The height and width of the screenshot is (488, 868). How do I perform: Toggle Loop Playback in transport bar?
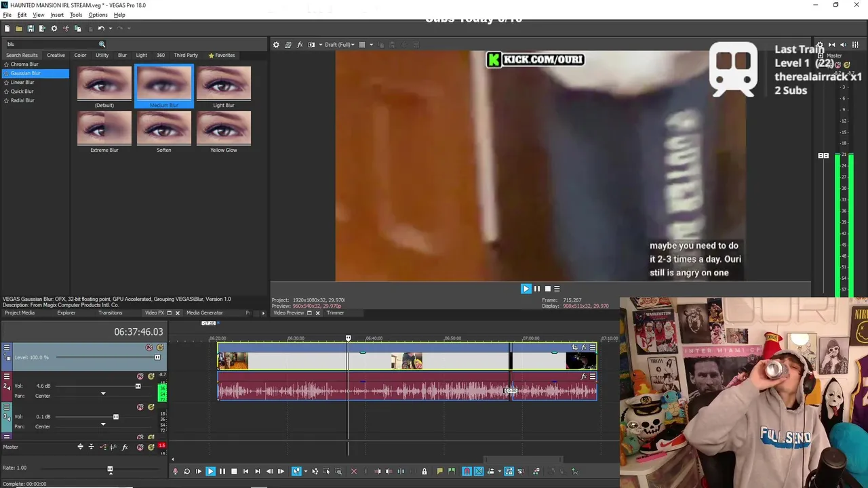pyautogui.click(x=186, y=471)
